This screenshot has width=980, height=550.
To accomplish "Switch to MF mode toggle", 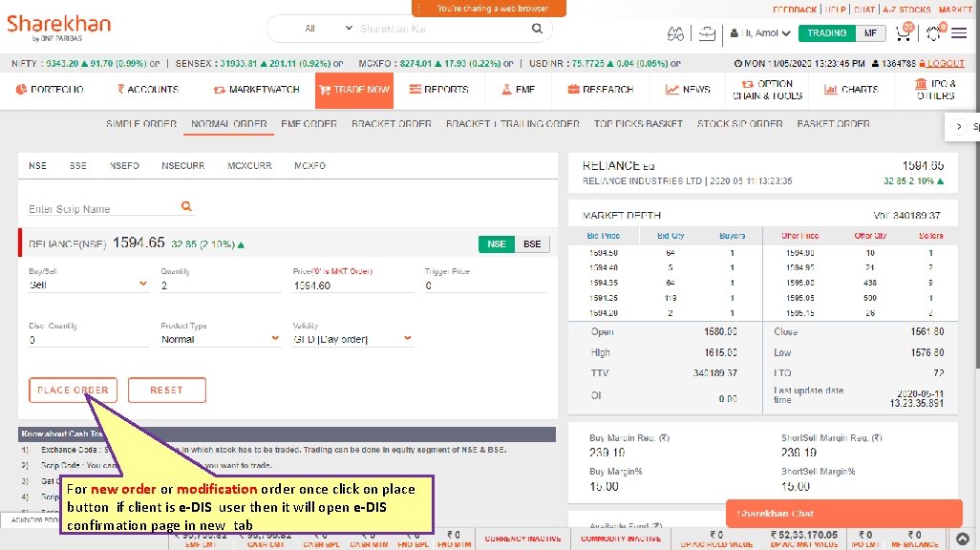I will (870, 33).
